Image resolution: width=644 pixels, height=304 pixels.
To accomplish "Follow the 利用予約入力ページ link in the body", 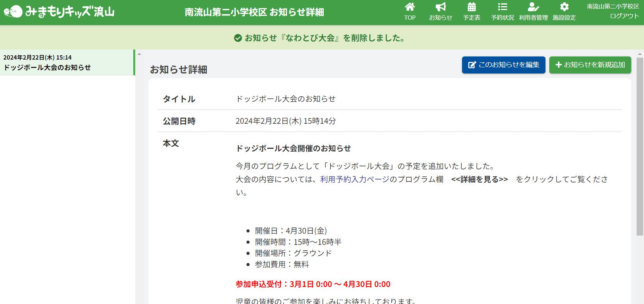I will point(354,179).
